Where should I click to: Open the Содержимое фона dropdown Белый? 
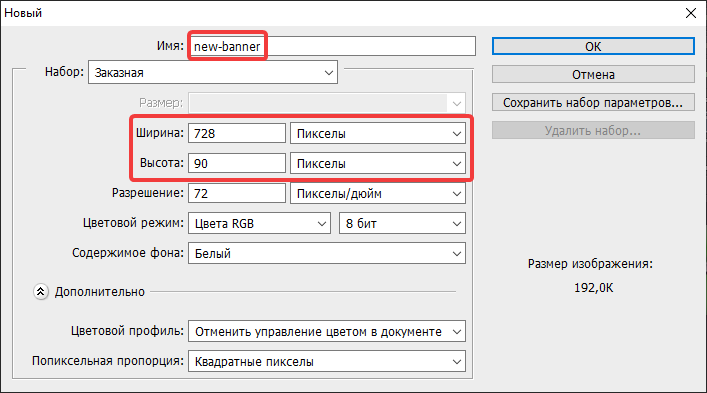(x=327, y=253)
